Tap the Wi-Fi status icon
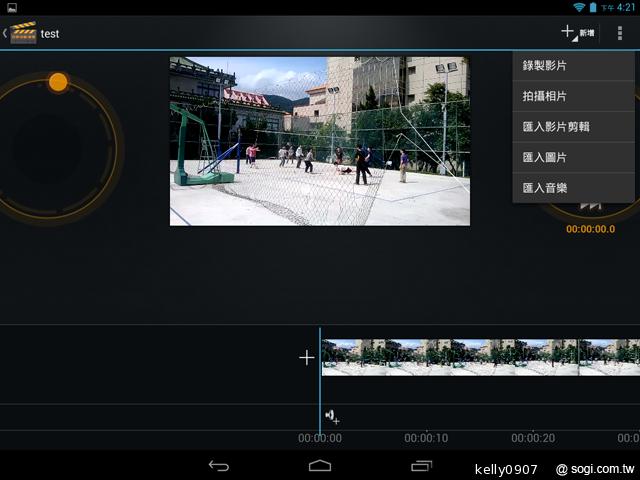640x480 pixels. coord(579,7)
